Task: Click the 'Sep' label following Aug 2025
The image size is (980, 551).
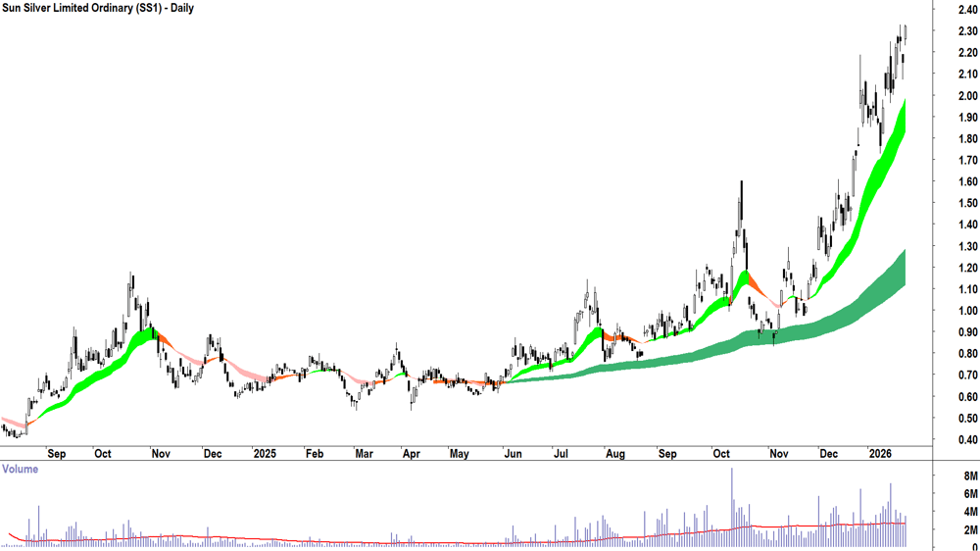Action: (x=667, y=453)
